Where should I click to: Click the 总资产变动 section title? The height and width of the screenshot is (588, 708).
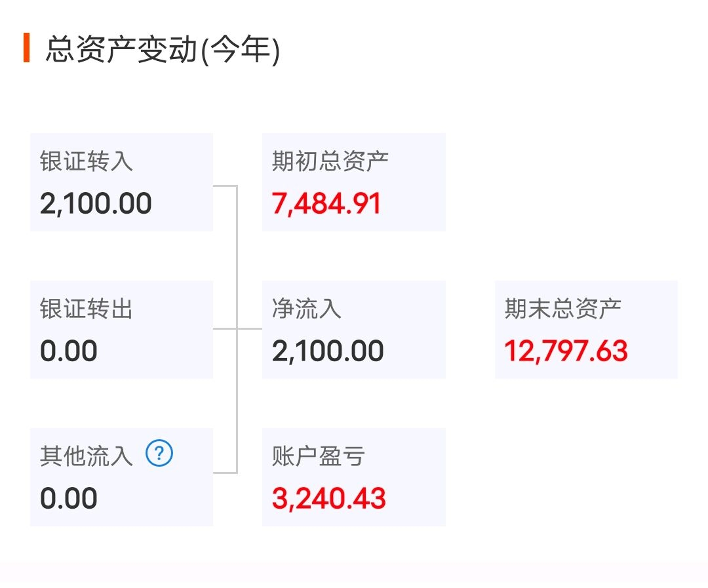[x=121, y=50]
